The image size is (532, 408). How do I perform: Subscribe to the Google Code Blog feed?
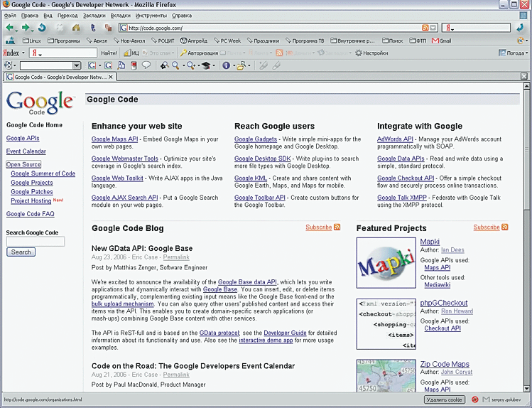tap(322, 227)
